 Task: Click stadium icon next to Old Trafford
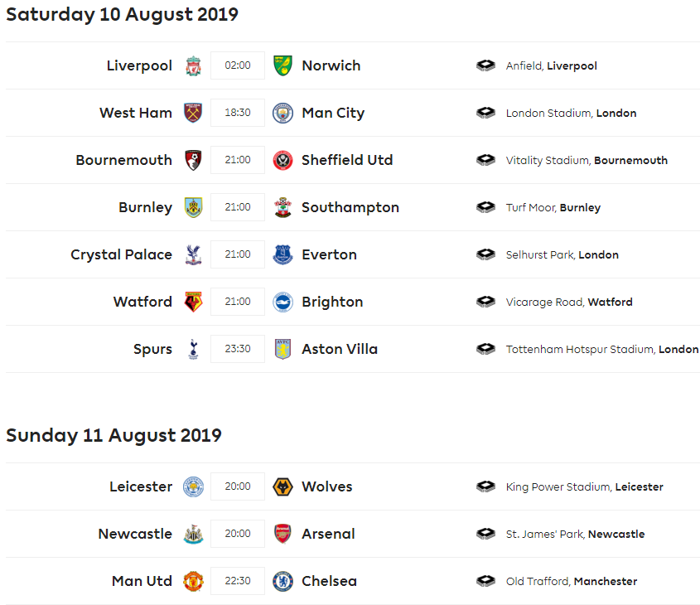(x=486, y=581)
